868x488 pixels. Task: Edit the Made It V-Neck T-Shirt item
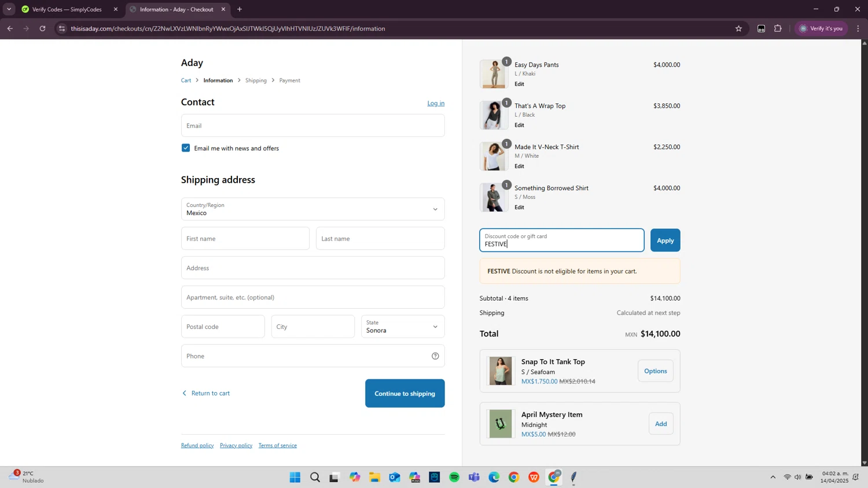click(520, 166)
